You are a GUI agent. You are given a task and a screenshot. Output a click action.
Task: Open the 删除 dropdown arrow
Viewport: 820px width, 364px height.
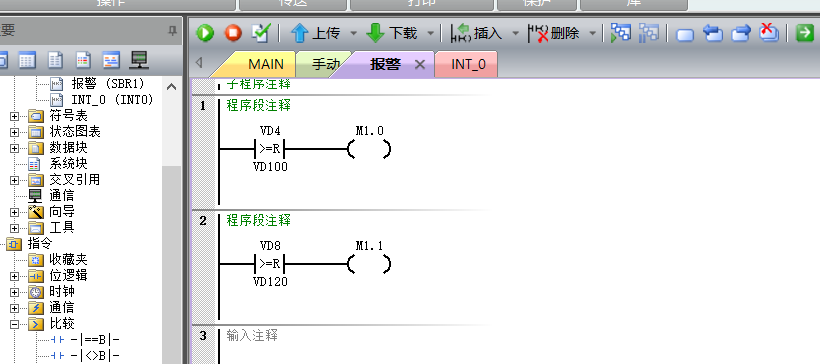[x=593, y=33]
